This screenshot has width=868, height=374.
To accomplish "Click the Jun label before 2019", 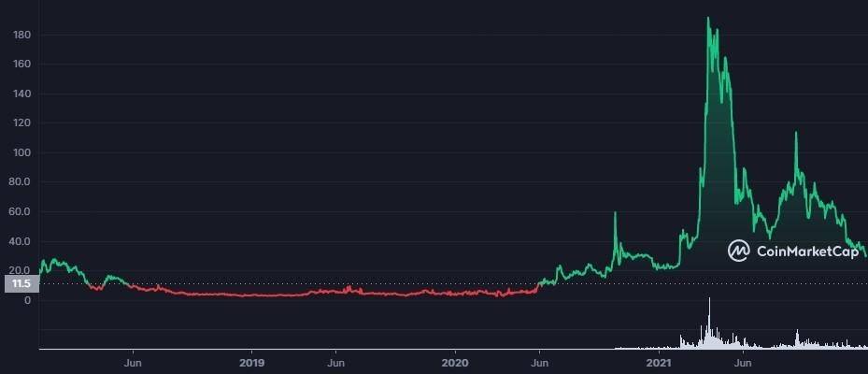I will [133, 363].
